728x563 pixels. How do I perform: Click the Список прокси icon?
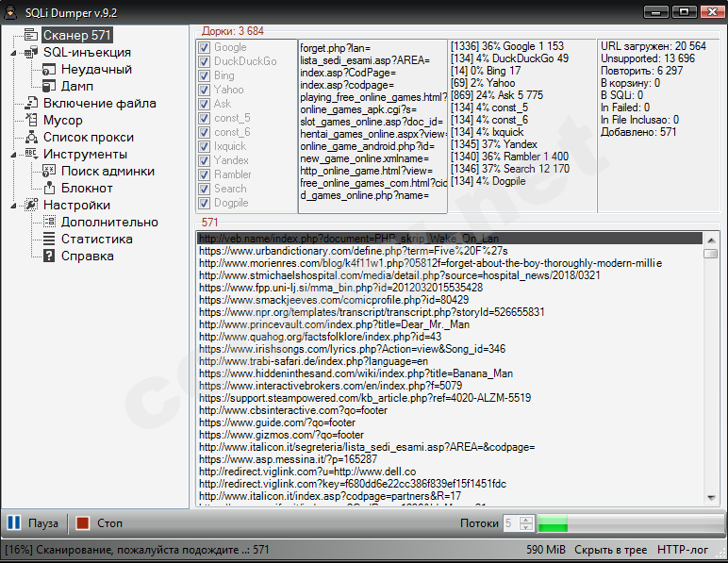point(31,137)
